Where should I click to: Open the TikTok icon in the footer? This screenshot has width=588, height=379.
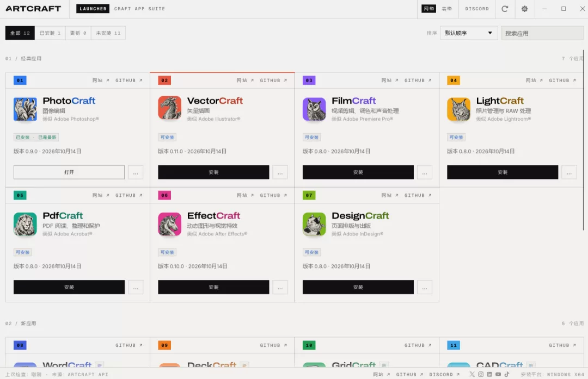click(x=507, y=374)
